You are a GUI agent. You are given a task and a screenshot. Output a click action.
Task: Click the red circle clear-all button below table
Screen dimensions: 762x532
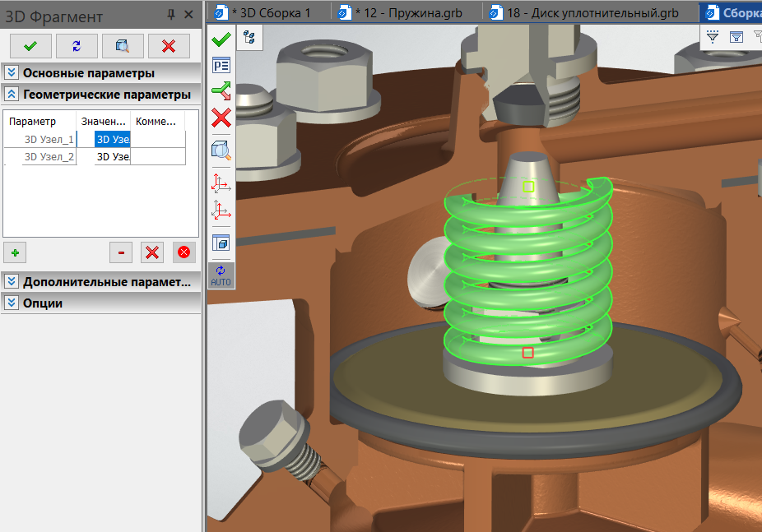(x=184, y=252)
